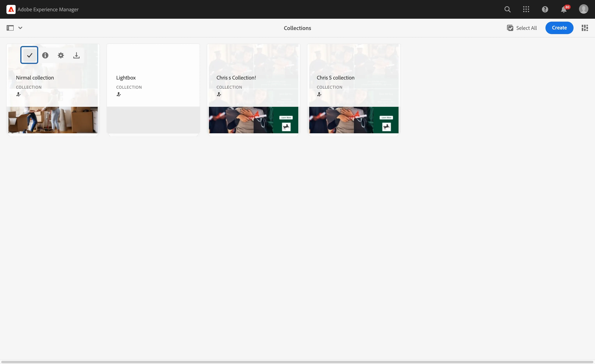Image resolution: width=595 pixels, height=364 pixels.
Task: Open the Chris s Collection! title
Action: [x=236, y=78]
